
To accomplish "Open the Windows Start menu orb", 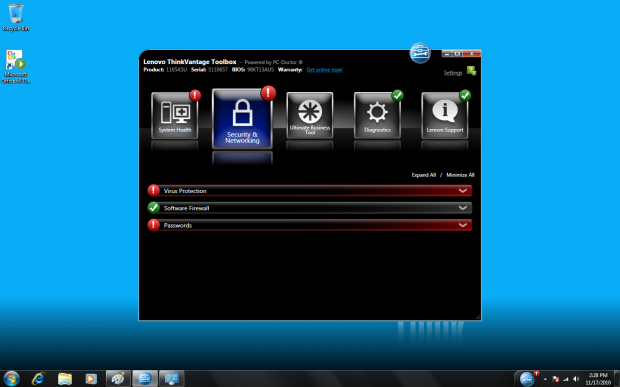I will pos(11,378).
